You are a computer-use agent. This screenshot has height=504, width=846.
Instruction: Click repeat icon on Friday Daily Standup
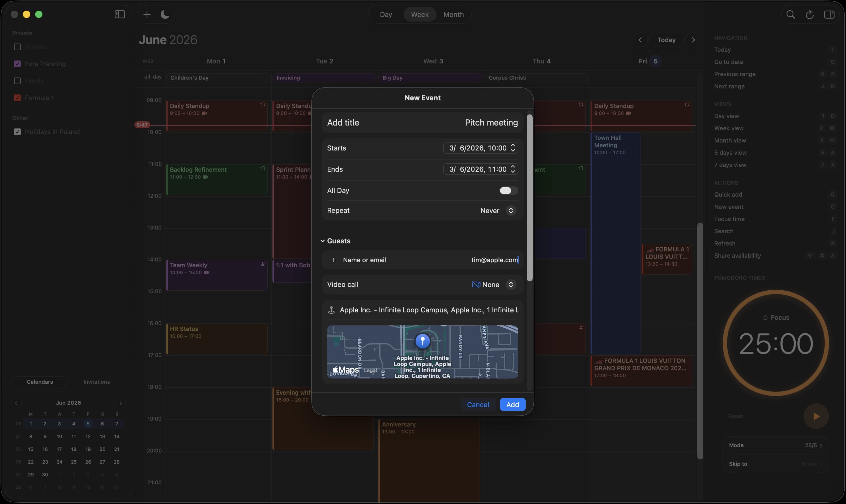pyautogui.click(x=687, y=105)
